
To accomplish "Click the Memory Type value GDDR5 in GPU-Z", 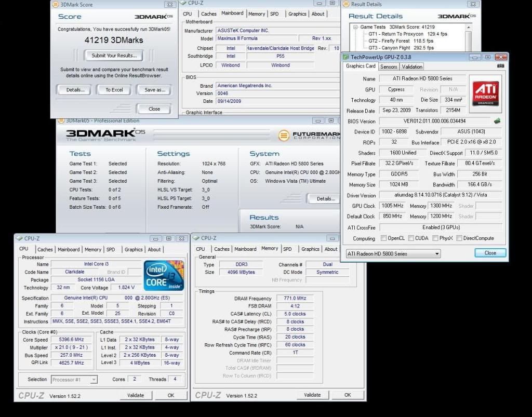I will point(398,174).
